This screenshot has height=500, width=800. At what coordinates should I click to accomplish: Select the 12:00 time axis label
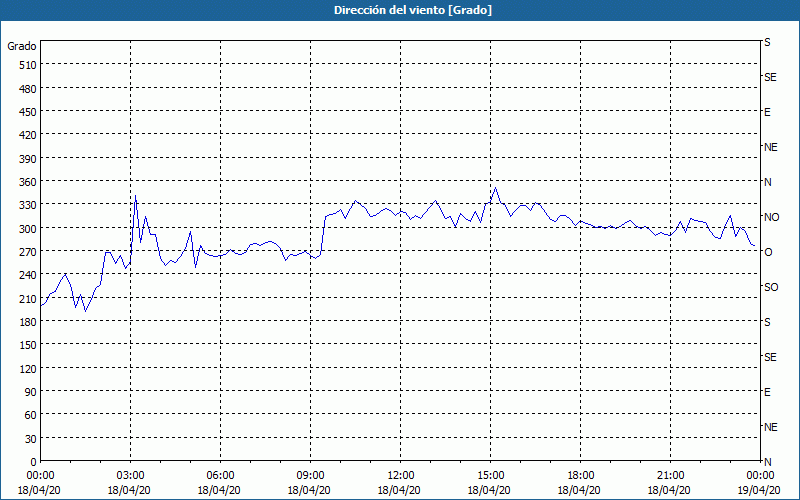pyautogui.click(x=400, y=476)
